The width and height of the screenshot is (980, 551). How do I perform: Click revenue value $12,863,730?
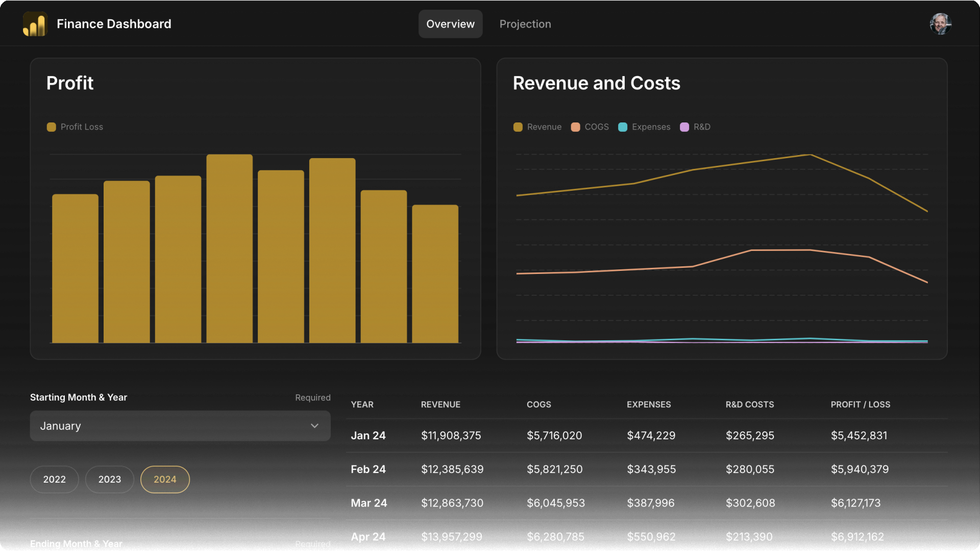[x=452, y=503]
